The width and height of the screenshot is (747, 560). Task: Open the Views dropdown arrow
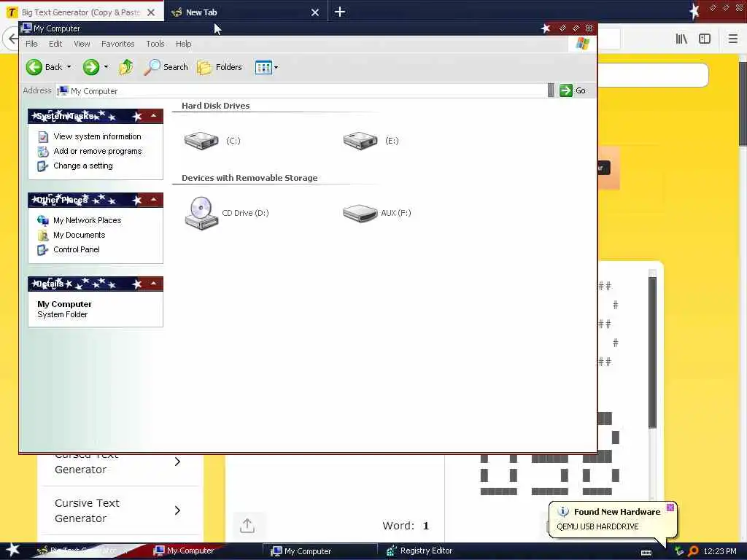click(276, 68)
